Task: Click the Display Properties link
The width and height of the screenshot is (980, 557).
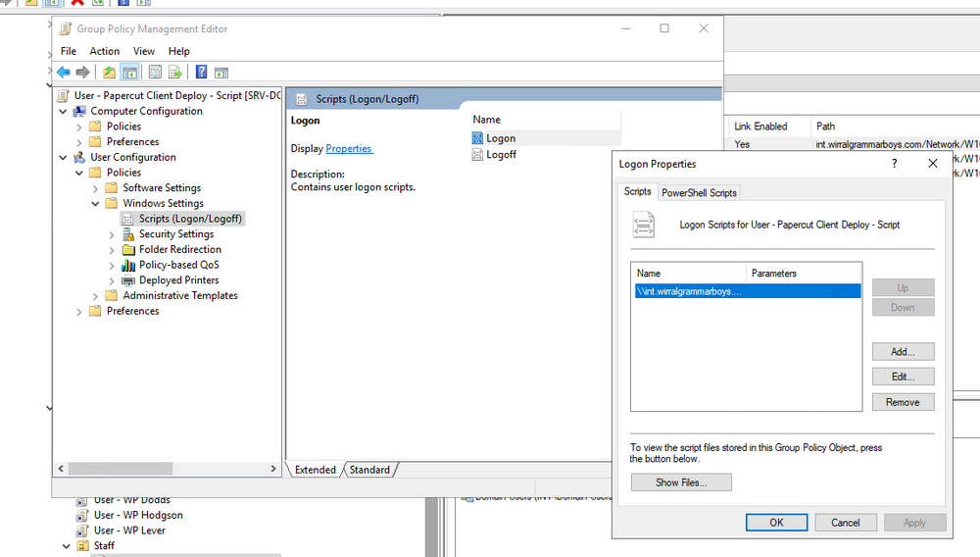Action: point(349,149)
